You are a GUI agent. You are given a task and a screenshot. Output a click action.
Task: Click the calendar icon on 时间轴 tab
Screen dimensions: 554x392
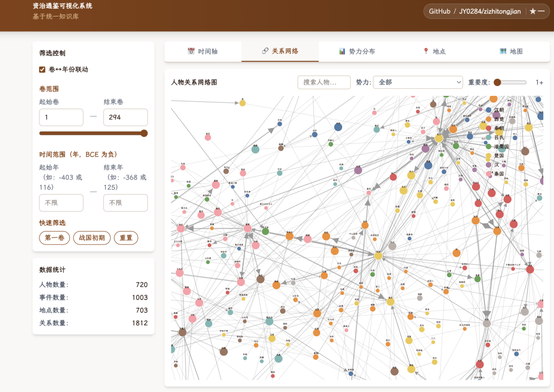coord(191,51)
